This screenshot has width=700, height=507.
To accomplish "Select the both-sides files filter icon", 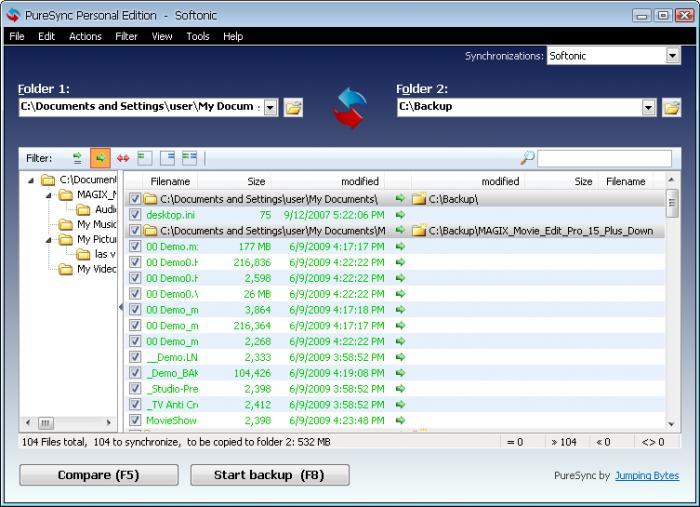I will [x=189, y=158].
